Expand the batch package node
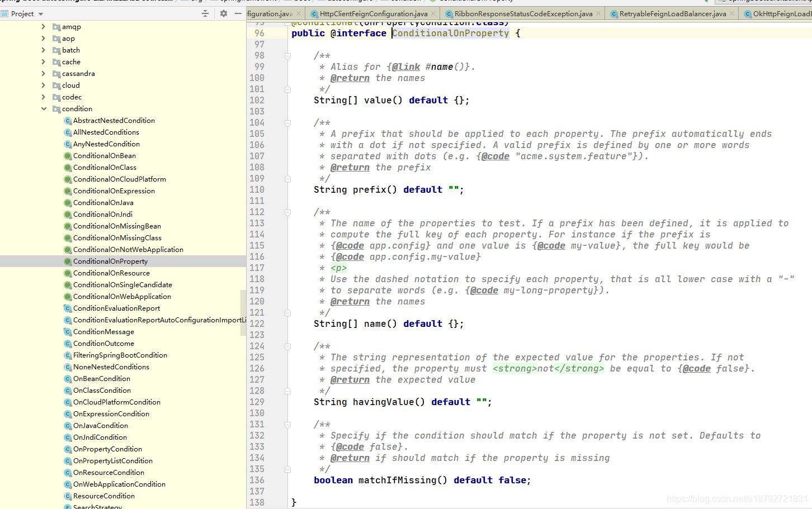 coord(44,50)
